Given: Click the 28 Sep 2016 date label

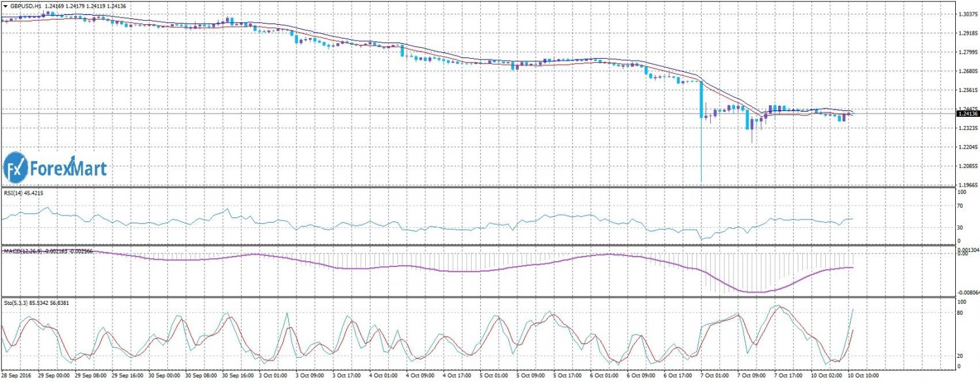Looking at the screenshot, I should 18,377.
